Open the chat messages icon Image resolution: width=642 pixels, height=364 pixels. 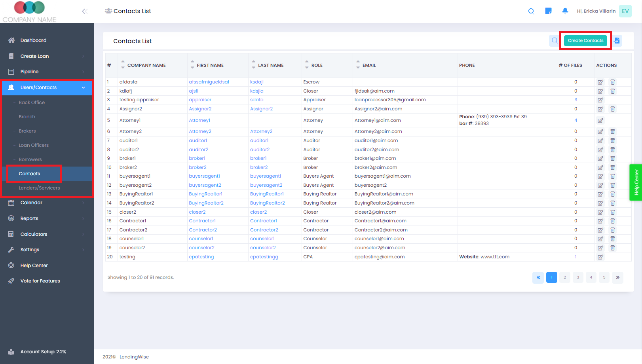548,11
